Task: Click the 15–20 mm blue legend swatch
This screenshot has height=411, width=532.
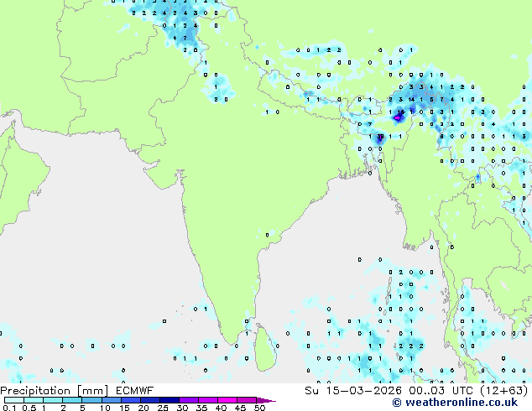Action: pyautogui.click(x=130, y=400)
